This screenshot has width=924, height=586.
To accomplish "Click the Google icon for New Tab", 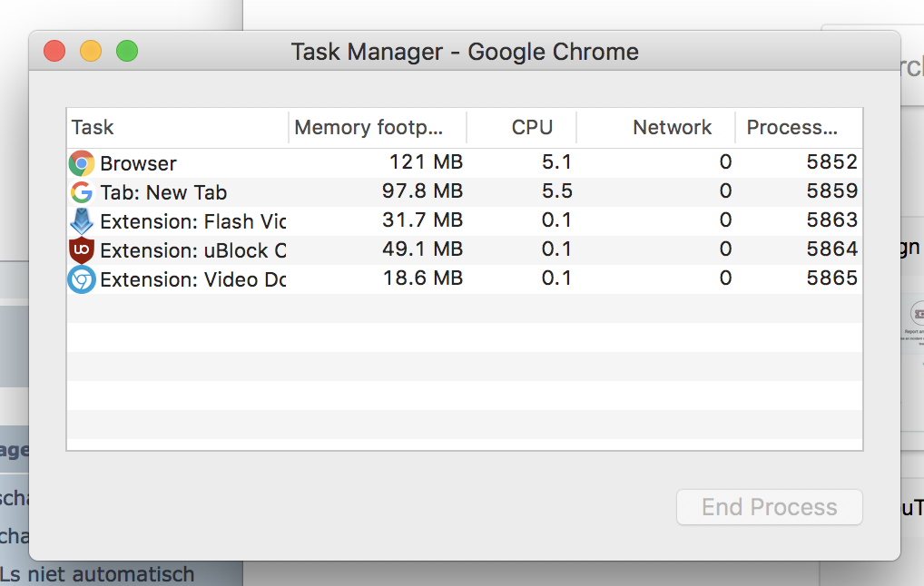I will point(82,192).
